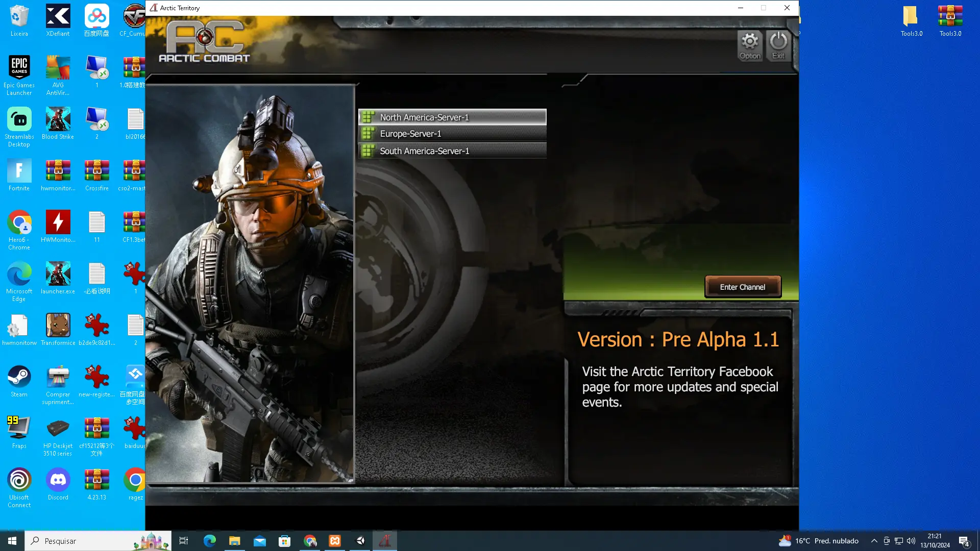The height and width of the screenshot is (551, 980).
Task: Open File Explorer from taskbar
Action: pos(235,541)
